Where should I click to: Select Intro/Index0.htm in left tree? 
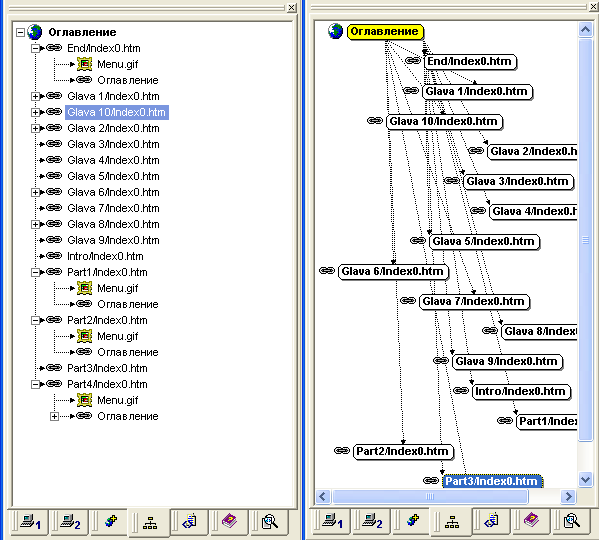click(105, 256)
